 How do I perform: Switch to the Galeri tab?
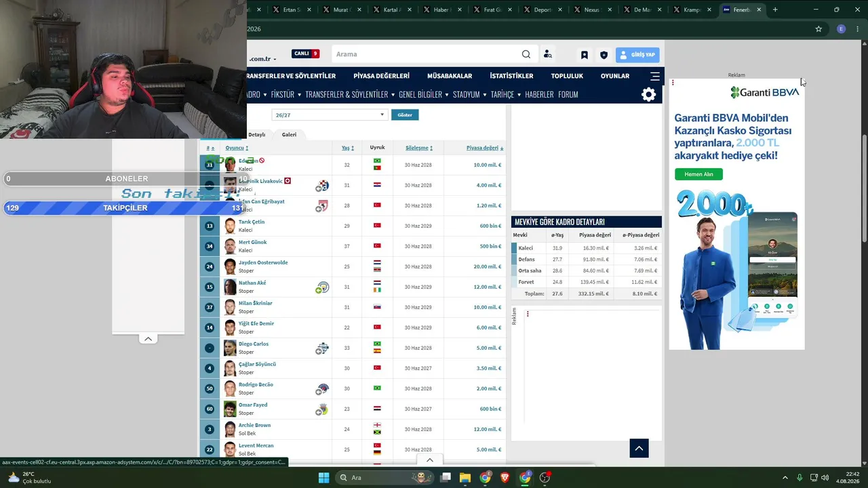289,135
